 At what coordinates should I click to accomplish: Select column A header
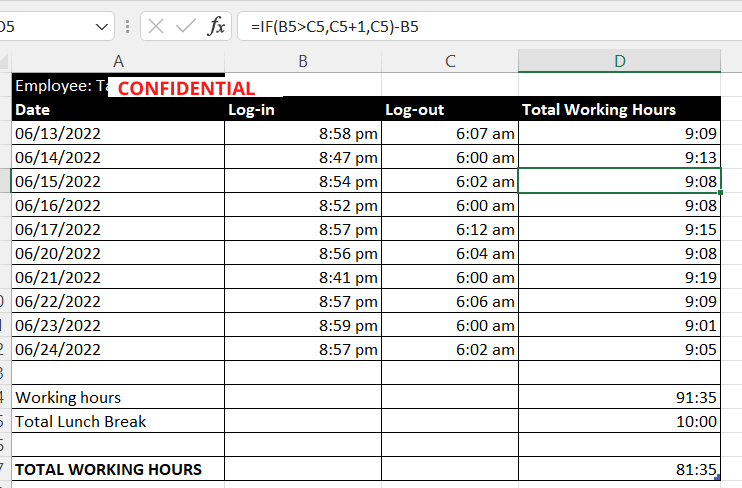tap(118, 61)
